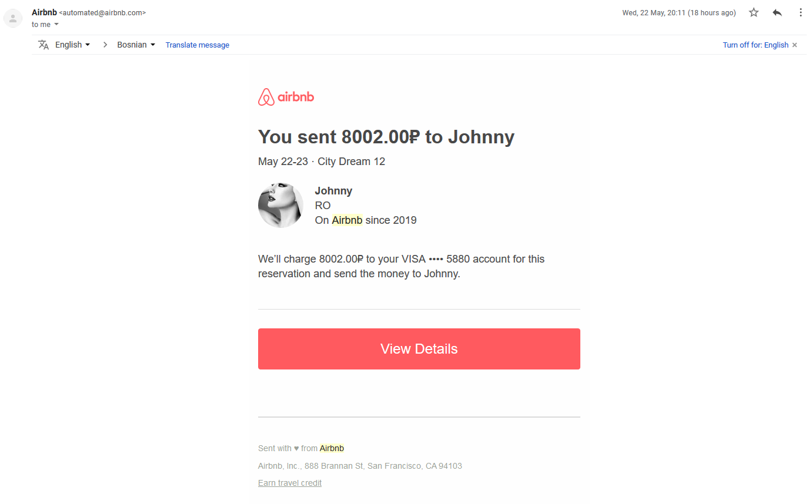Viewport: 812px width, 504px height.
Task: Click the host name Johnny
Action: click(333, 191)
